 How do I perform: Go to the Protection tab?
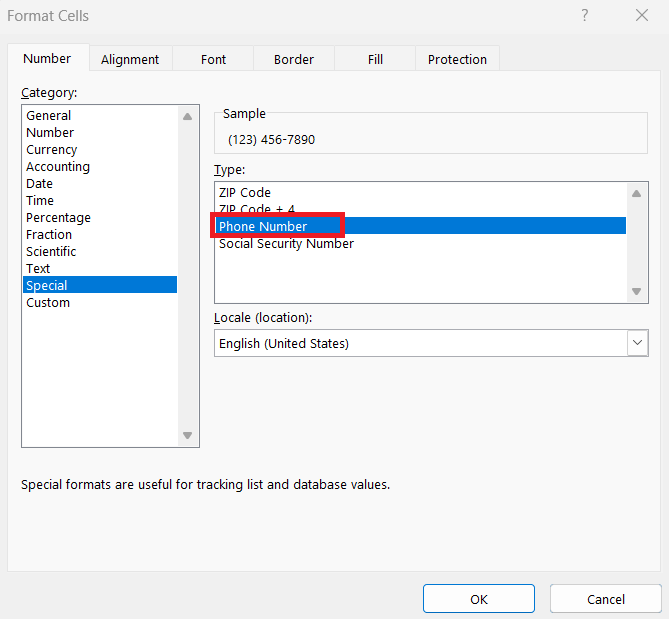click(x=457, y=59)
